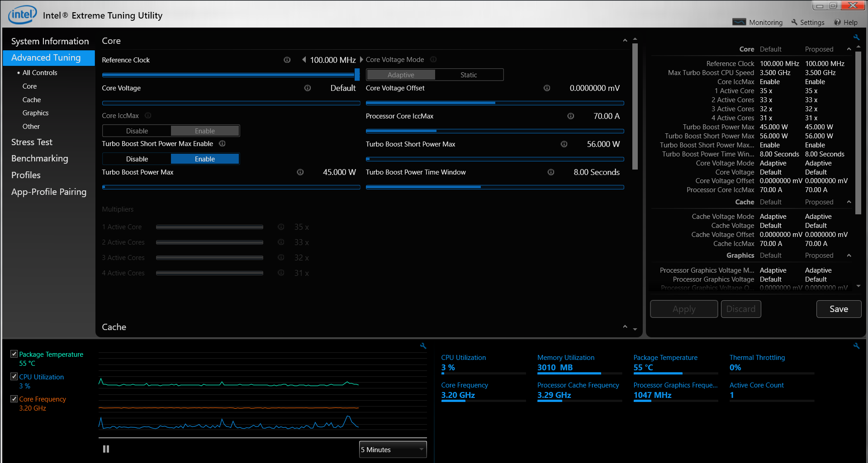
Task: Open System Information section
Action: pos(50,41)
